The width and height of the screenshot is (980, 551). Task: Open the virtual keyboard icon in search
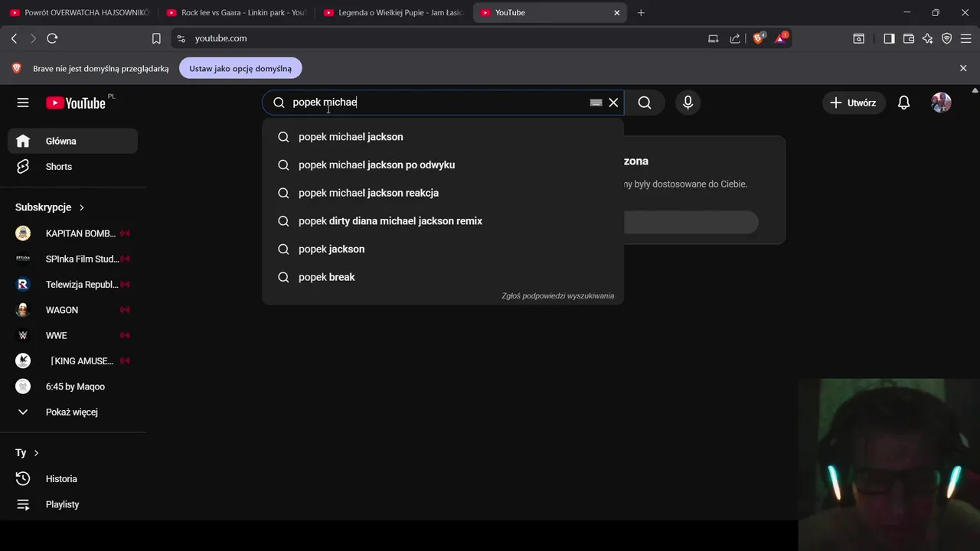596,103
